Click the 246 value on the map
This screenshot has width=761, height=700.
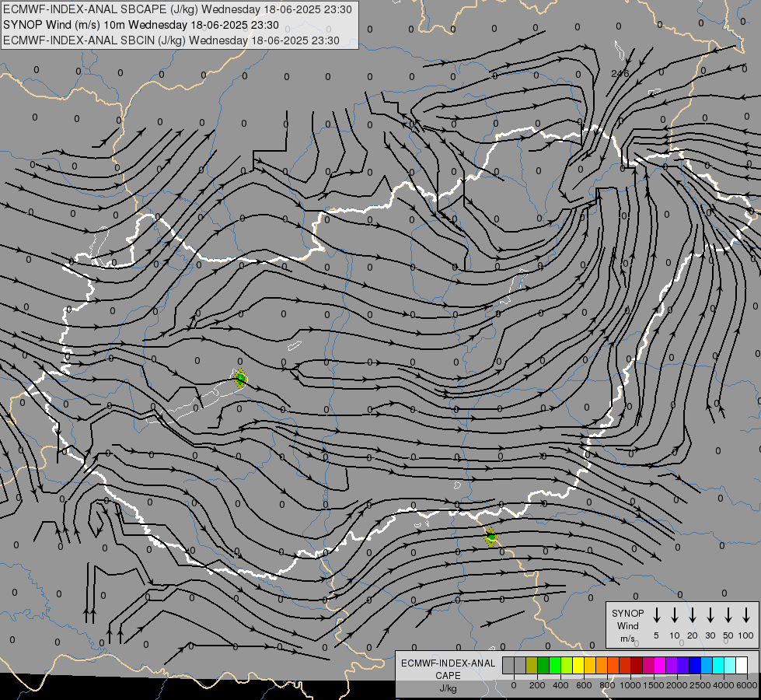point(620,73)
